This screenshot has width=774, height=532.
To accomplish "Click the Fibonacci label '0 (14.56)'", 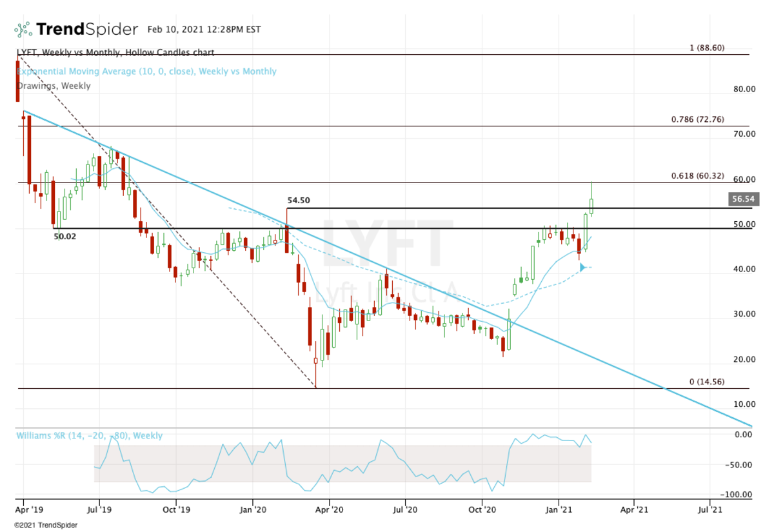I will tap(707, 382).
